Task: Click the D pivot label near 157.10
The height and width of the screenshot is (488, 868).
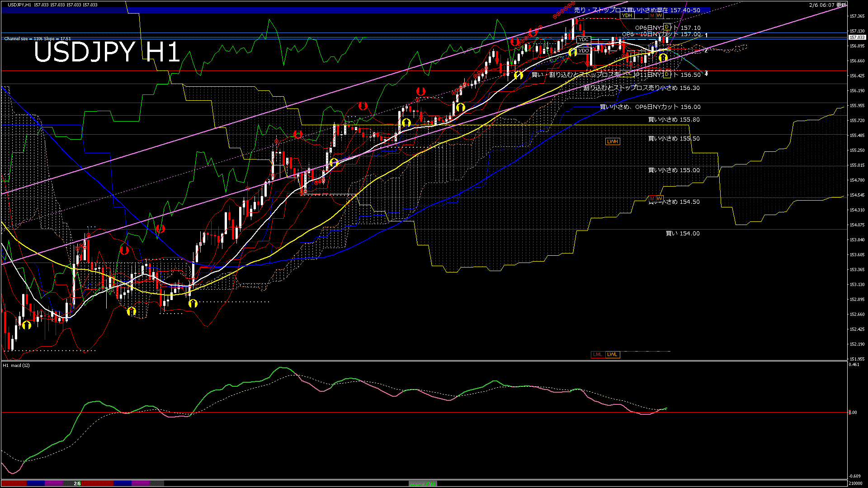Action: [666, 27]
